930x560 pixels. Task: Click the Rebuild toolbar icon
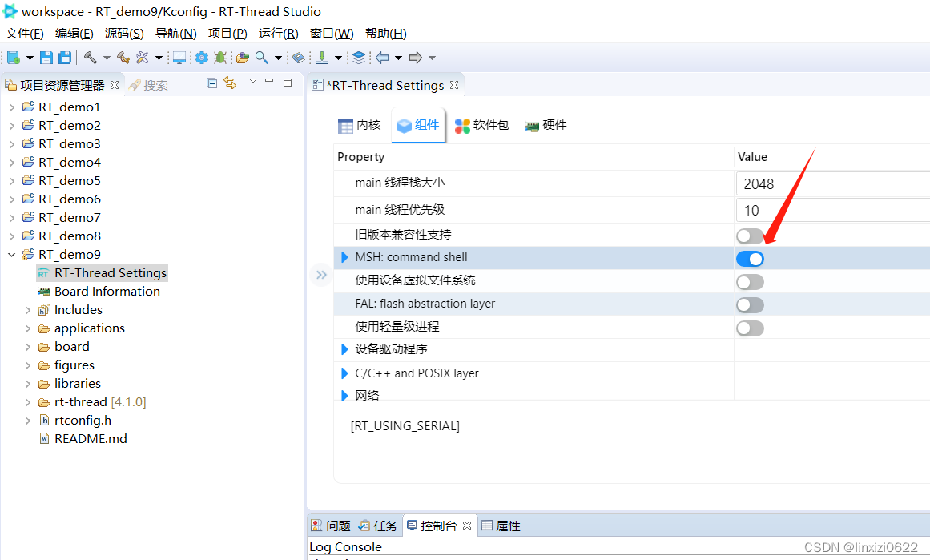123,58
